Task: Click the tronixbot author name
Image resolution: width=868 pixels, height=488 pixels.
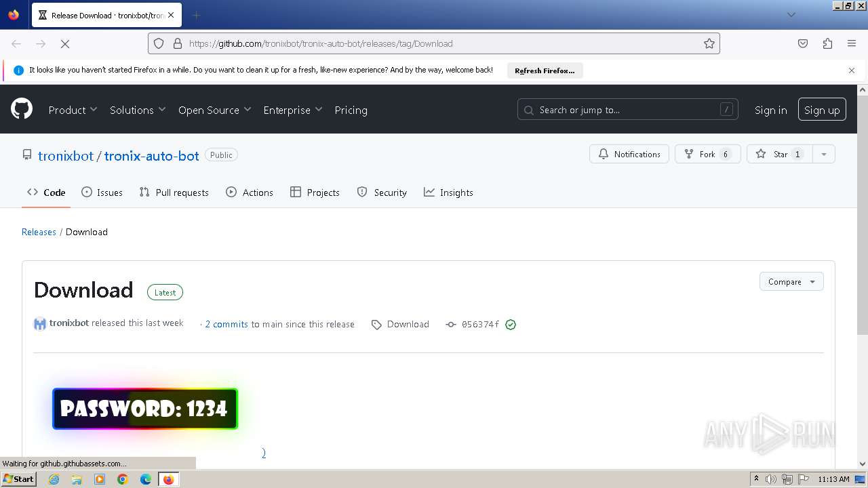Action: [69, 323]
